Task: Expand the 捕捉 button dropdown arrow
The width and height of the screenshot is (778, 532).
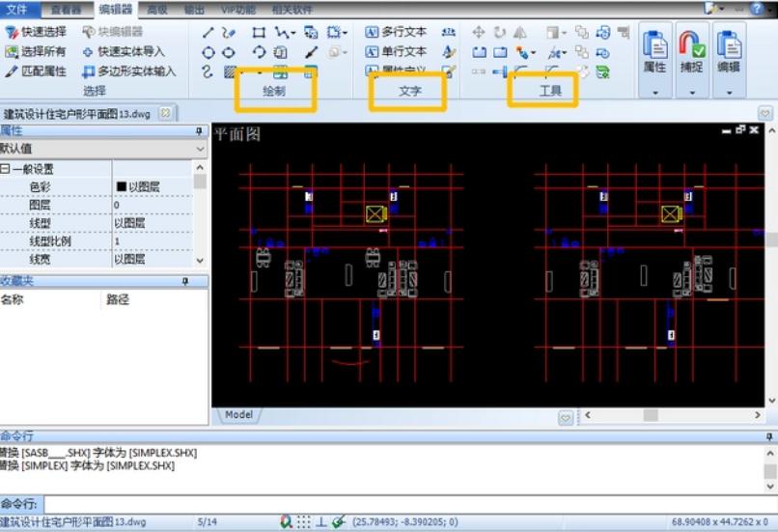Action: click(692, 93)
